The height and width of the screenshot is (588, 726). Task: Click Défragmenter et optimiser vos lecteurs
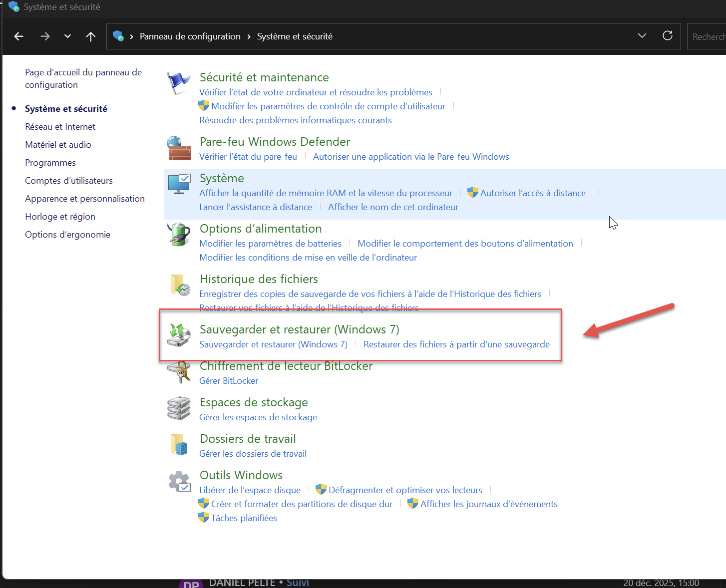click(x=405, y=490)
